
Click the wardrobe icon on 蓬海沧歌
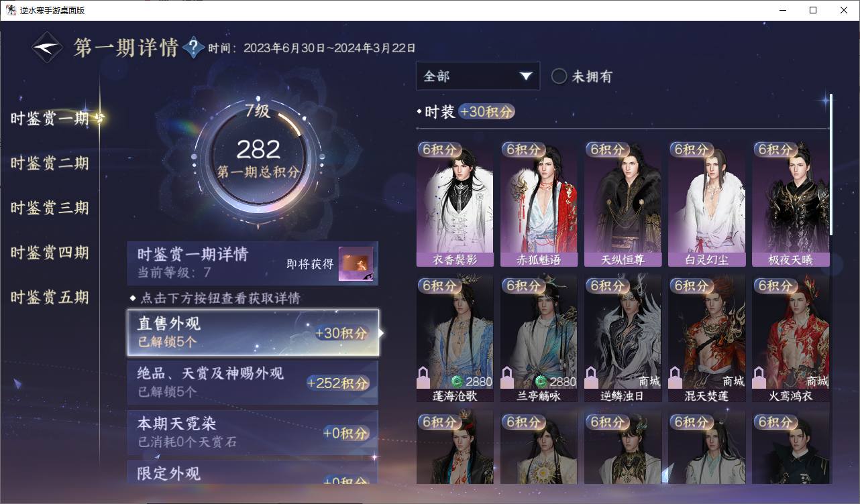pyautogui.click(x=423, y=377)
